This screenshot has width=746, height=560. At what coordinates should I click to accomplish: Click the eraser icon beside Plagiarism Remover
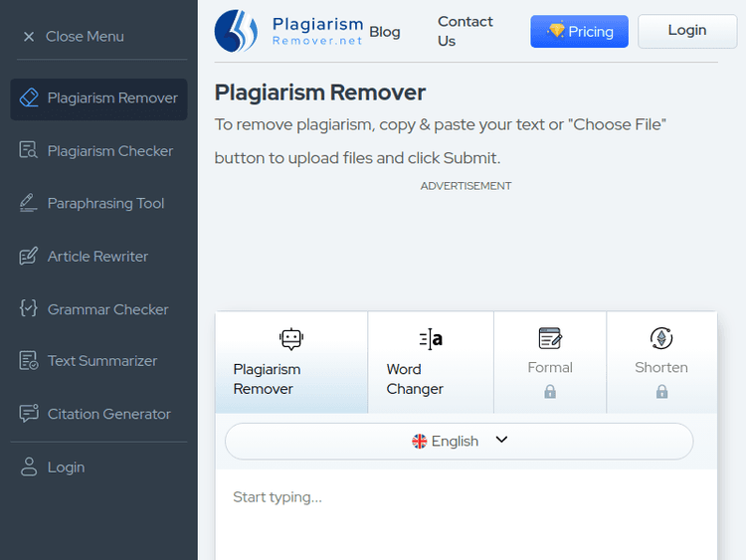pyautogui.click(x=29, y=97)
